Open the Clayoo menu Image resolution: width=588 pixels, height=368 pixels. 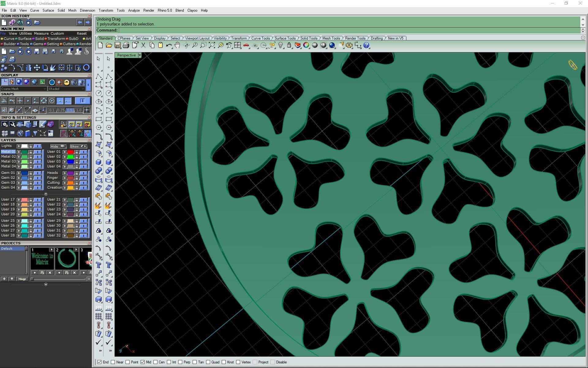192,10
